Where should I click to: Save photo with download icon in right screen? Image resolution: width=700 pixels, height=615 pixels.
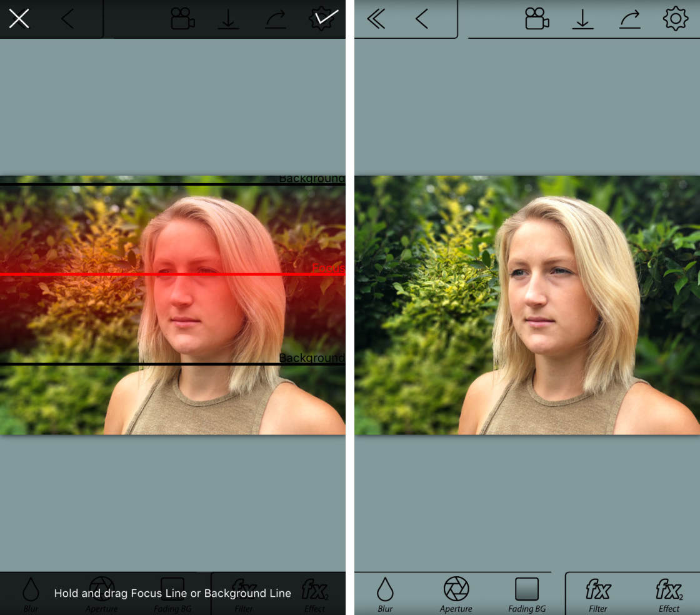tap(582, 19)
